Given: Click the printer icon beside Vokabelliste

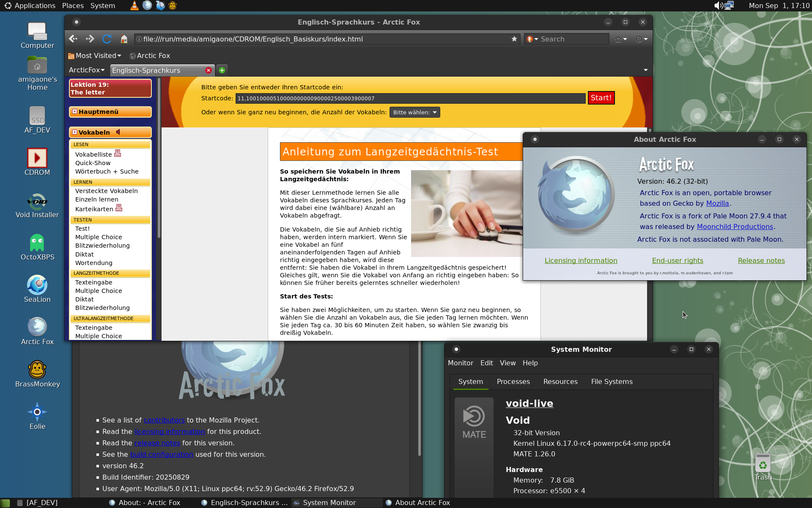Looking at the screenshot, I should (118, 153).
